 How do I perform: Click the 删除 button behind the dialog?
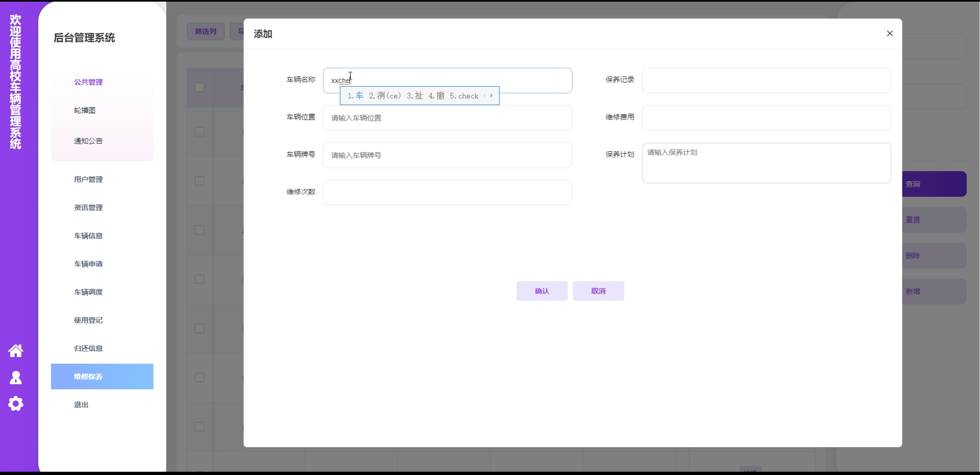point(934,256)
